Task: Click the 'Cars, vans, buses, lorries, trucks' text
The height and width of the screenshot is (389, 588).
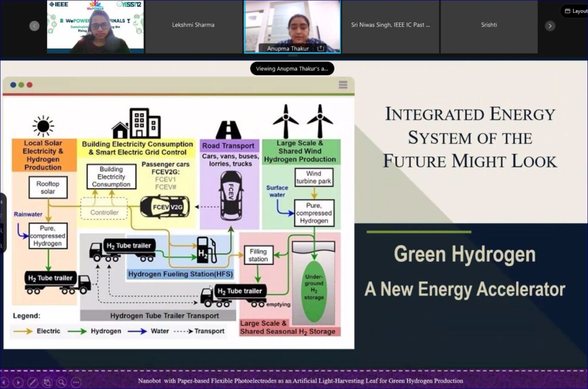Action: [x=230, y=160]
